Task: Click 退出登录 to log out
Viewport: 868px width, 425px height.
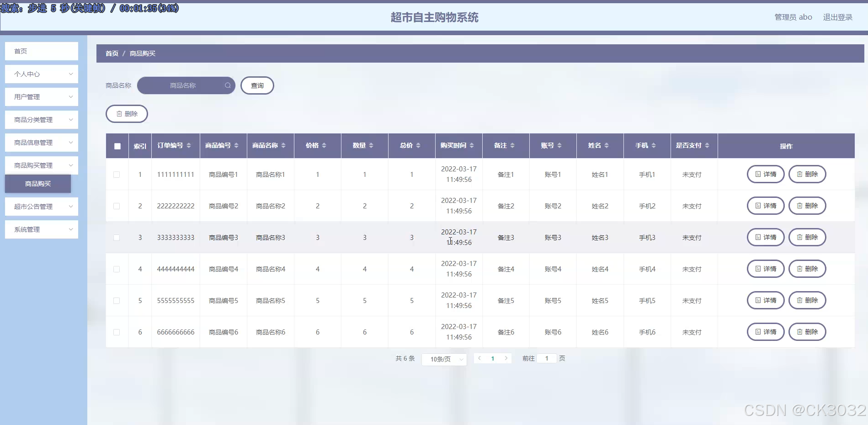Action: (837, 17)
